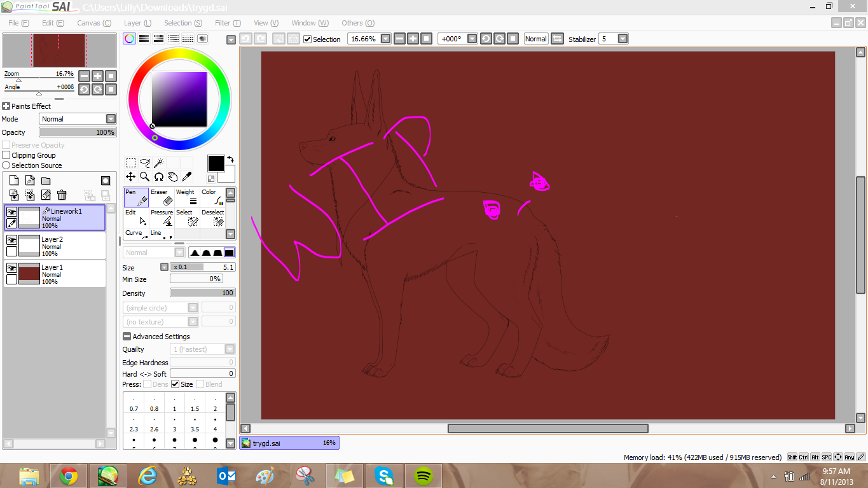
Task: Hide Layer1 using its eye icon
Action: 11,268
